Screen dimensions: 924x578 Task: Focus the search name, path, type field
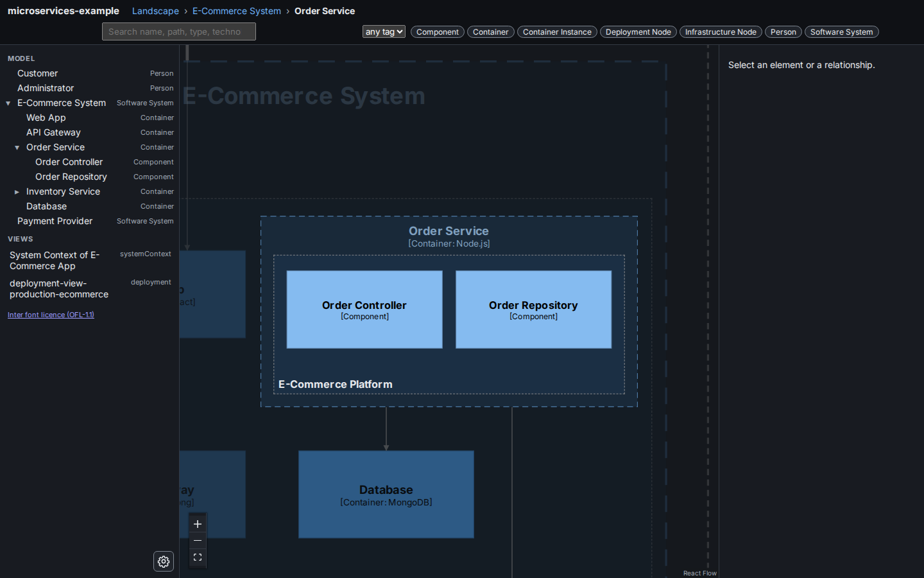179,31
